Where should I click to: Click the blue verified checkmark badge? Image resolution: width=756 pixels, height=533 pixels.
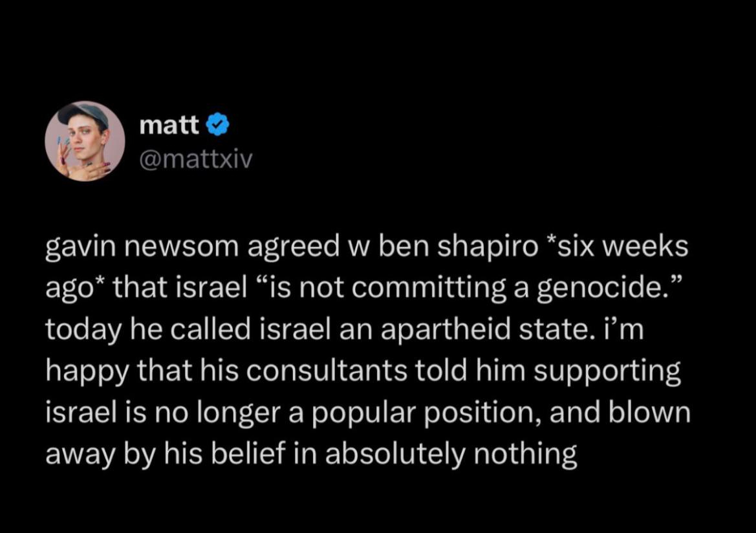[x=217, y=126]
